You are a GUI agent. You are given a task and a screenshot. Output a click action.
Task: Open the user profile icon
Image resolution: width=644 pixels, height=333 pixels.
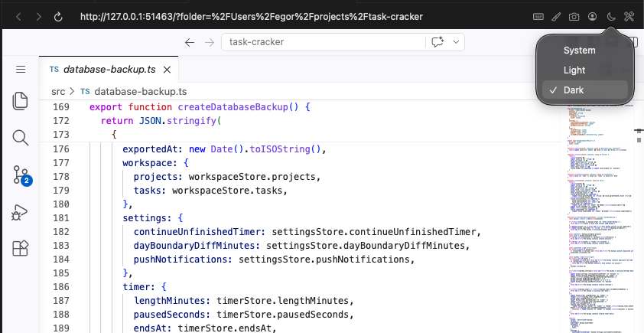592,16
